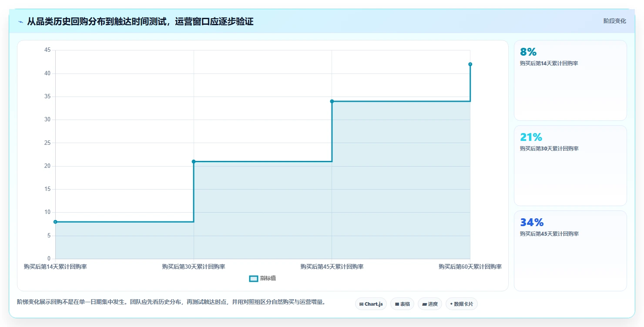
Task: Click card caption 购买后第14天累计回购率
Action: coord(549,63)
